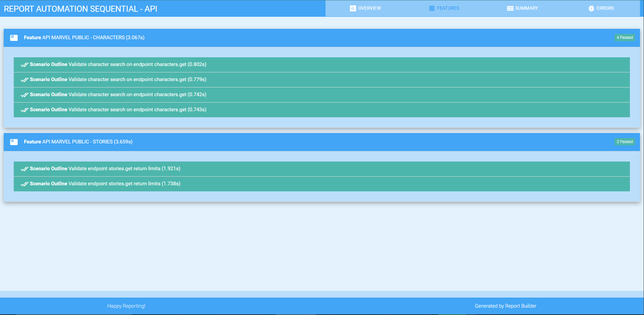Collapse the API MARVEL PUBLIC - CHARACTERS feature
Screen dimensions: 644x315
click(84, 38)
